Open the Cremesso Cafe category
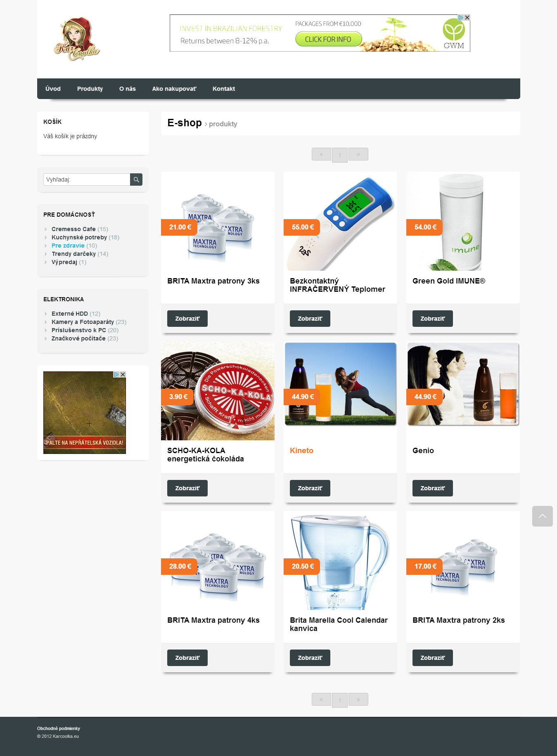 click(x=73, y=229)
